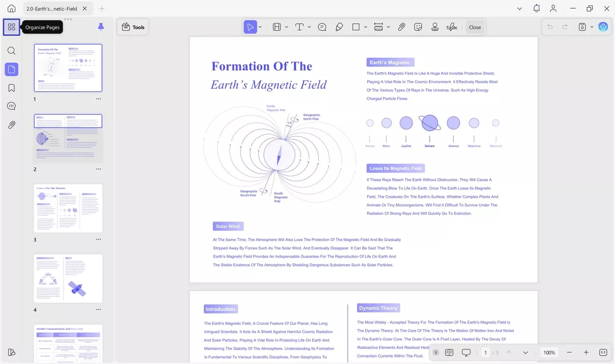Open the rectangle shape dropdown arrow
Image resolution: width=615 pixels, height=364 pixels.
(366, 27)
